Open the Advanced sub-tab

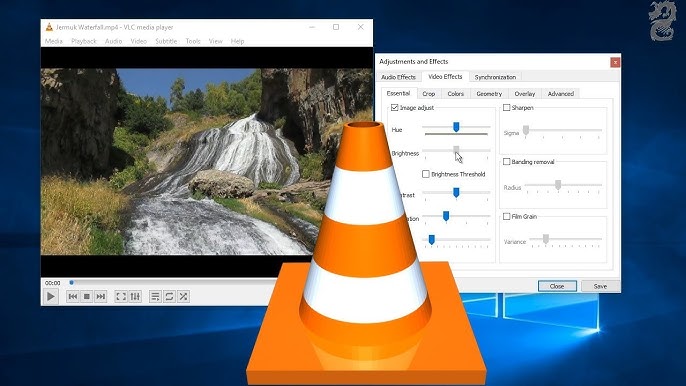pos(560,94)
